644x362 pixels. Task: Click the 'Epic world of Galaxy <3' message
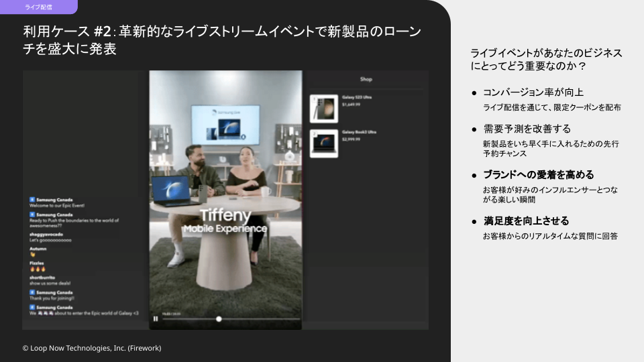pyautogui.click(x=84, y=313)
